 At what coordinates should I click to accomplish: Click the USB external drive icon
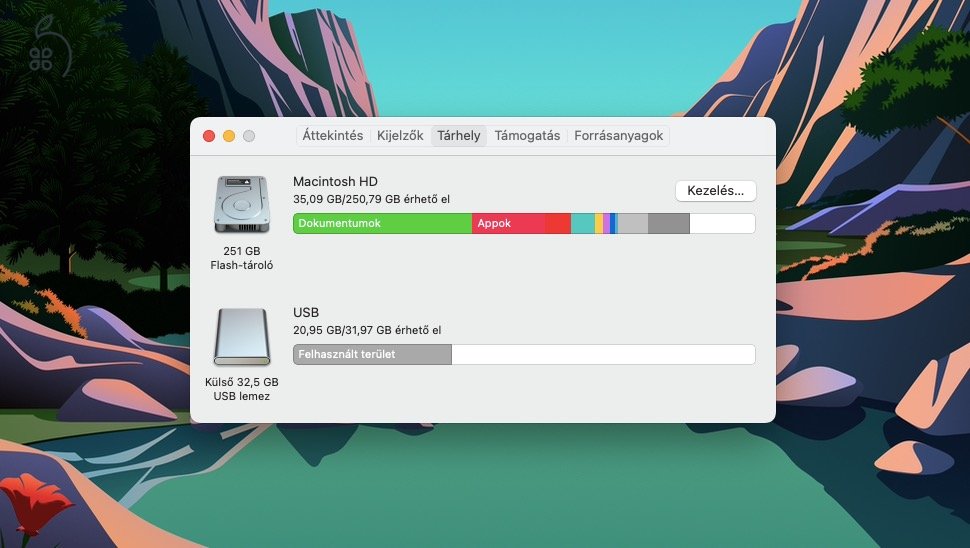point(242,336)
